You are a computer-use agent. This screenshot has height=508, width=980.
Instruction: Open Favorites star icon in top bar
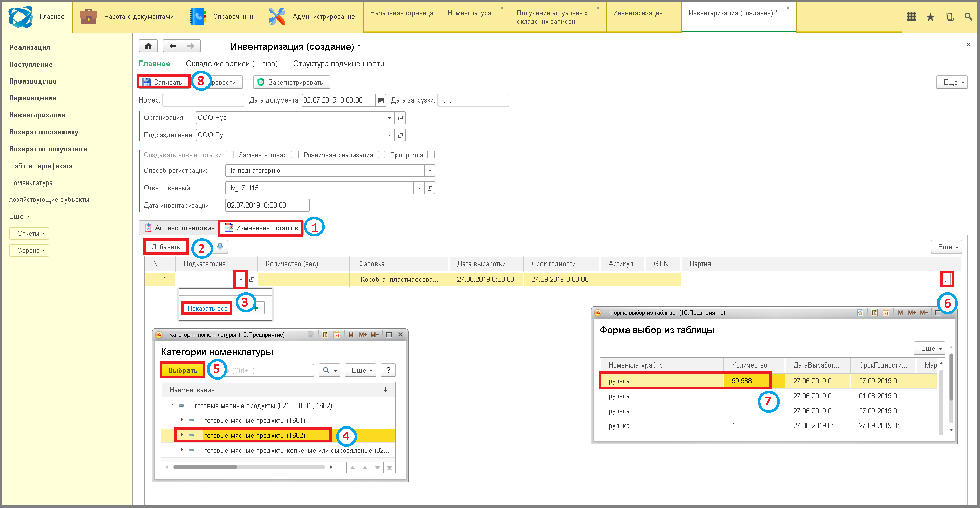(x=930, y=17)
